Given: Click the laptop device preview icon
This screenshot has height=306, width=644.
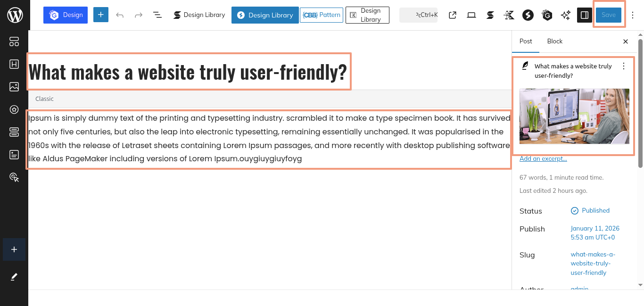Looking at the screenshot, I should click(x=471, y=15).
